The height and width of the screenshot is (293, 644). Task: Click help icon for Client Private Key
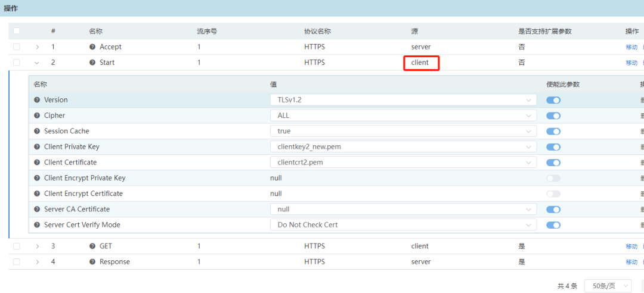coord(37,147)
